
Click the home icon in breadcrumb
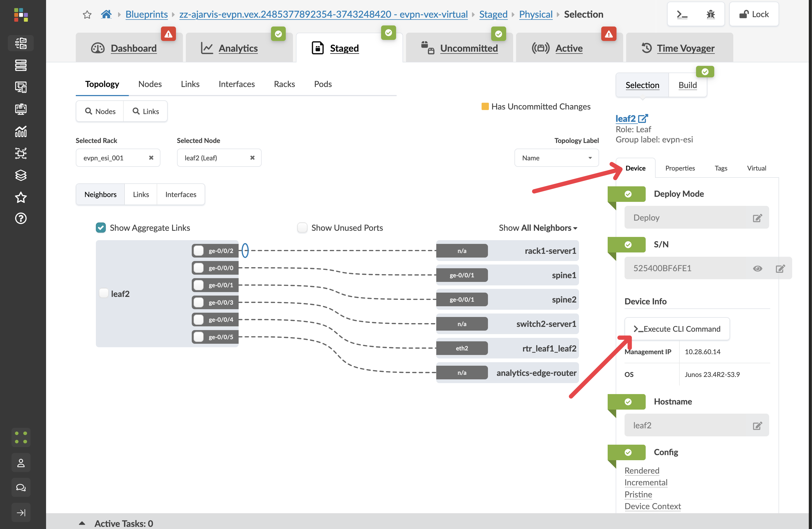click(106, 14)
